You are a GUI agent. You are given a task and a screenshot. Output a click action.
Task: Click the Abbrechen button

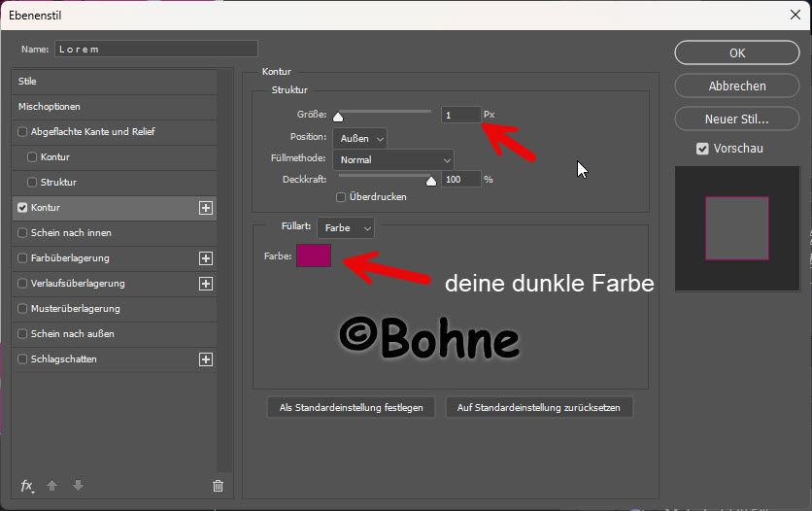pyautogui.click(x=737, y=86)
